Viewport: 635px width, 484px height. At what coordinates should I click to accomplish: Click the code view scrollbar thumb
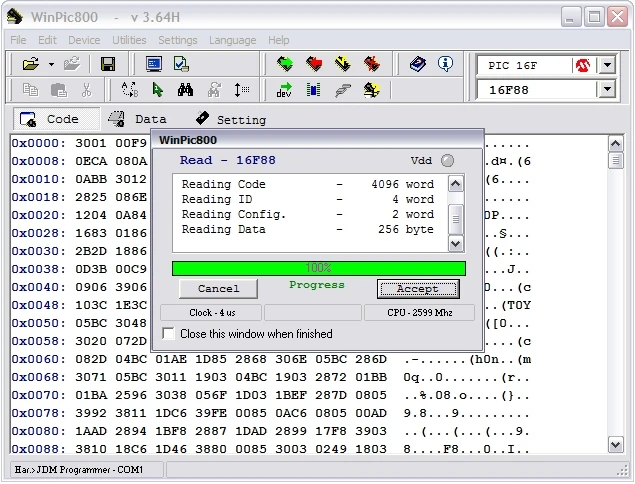pyautogui.click(x=616, y=161)
